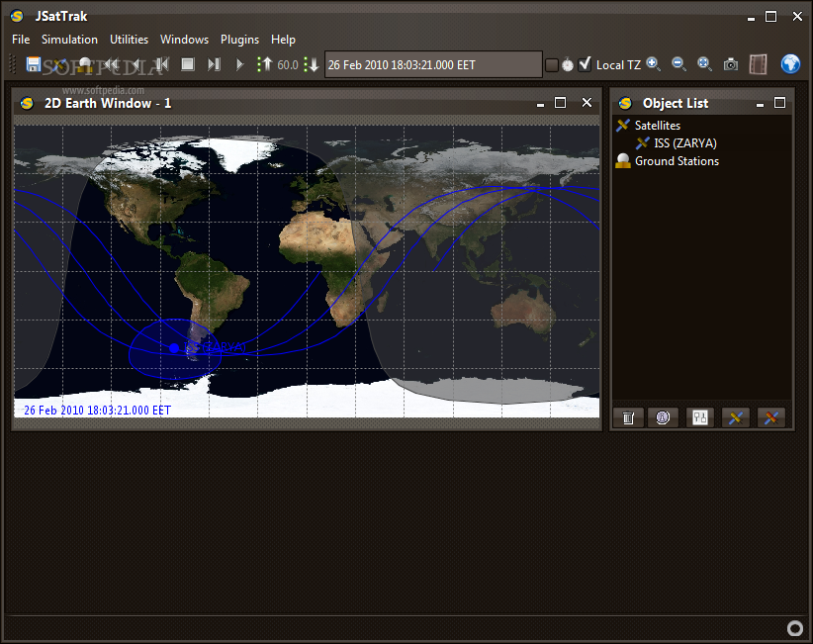Open object settings with the sliders icon
This screenshot has height=644, width=813.
[x=700, y=417]
